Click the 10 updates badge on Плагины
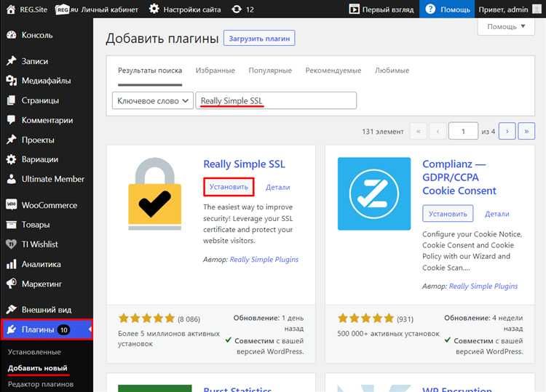The width and height of the screenshot is (546, 392). point(63,329)
